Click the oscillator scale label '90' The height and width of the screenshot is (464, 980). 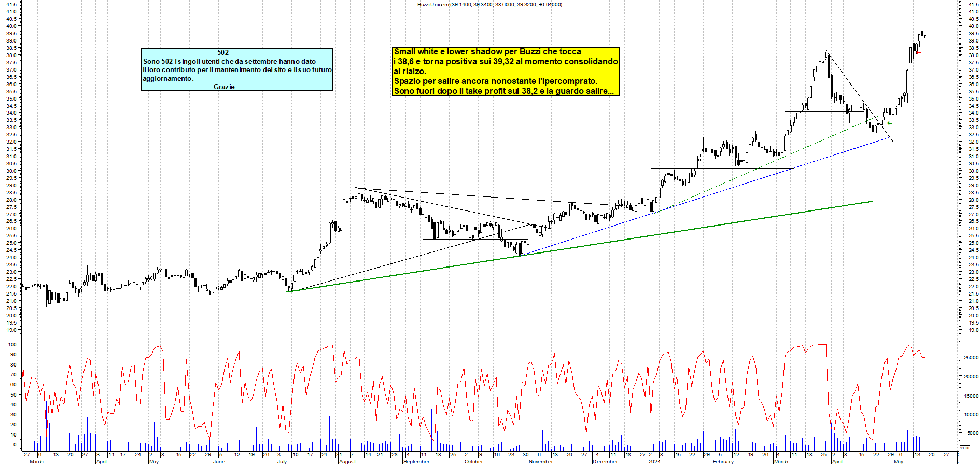pos(13,355)
